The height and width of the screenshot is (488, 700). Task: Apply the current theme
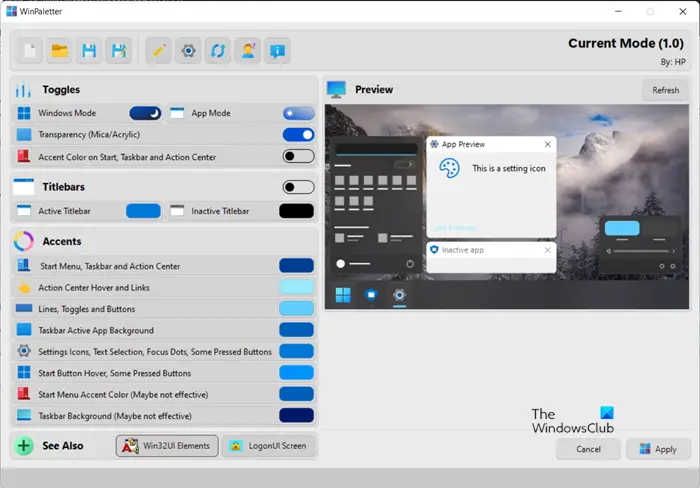coord(658,449)
